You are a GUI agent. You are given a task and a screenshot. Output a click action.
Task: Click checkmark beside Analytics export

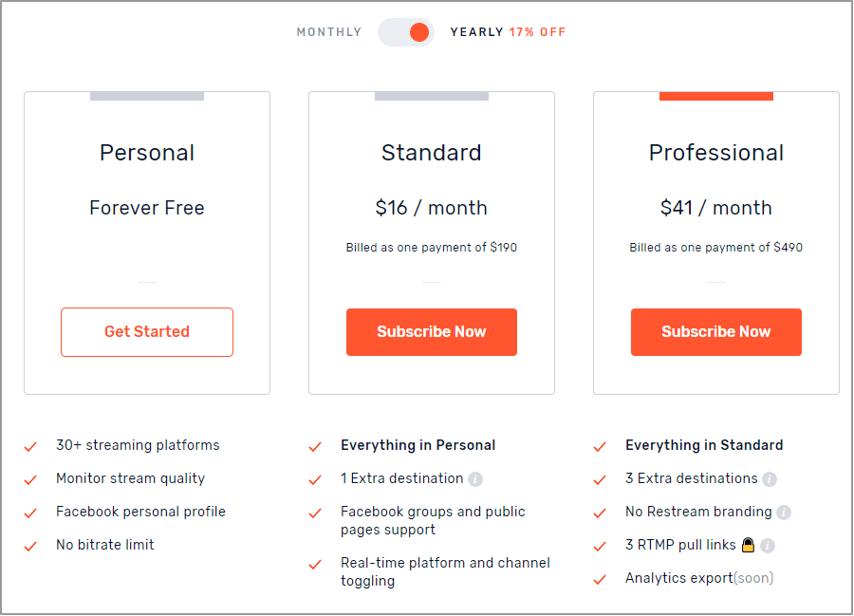600,580
